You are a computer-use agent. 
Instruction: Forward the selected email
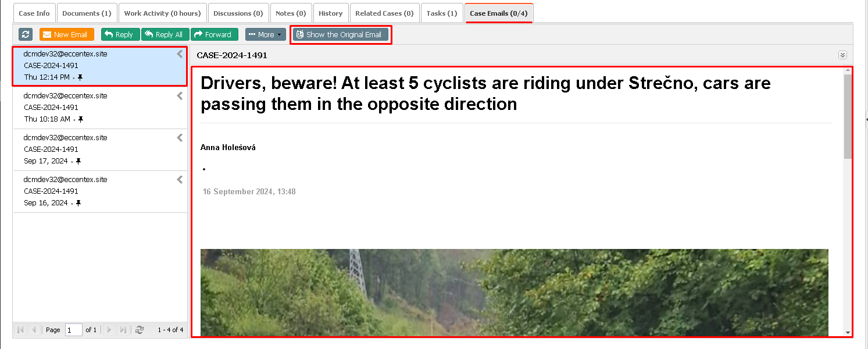(214, 34)
